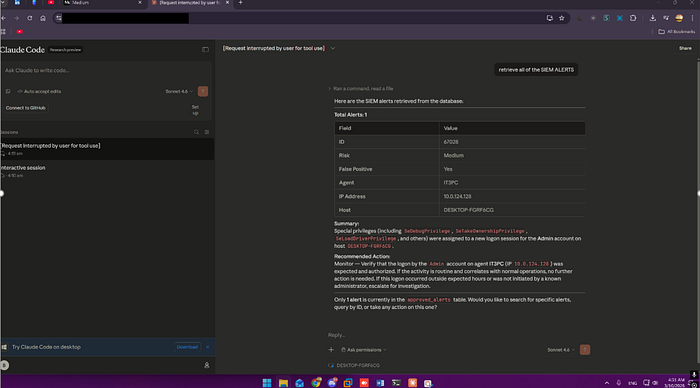Focus the Reply input box
The image size is (700, 388).
pyautogui.click(x=458, y=335)
